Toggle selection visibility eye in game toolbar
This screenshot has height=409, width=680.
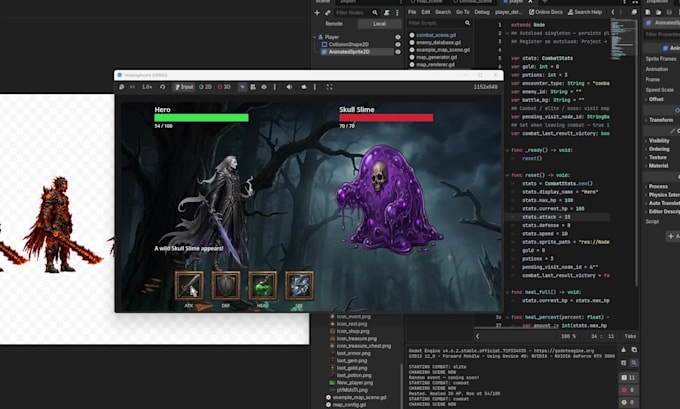pos(264,87)
